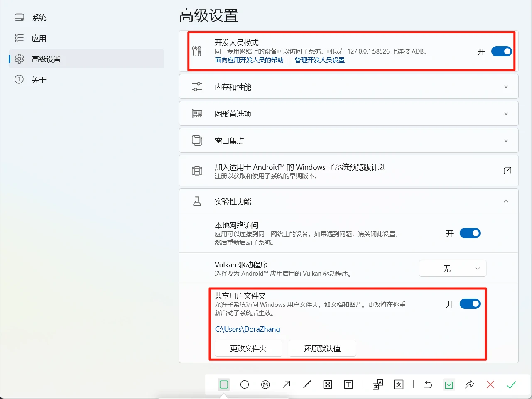Disable local network access toggle
This screenshot has height=399, width=532.
(x=470, y=233)
